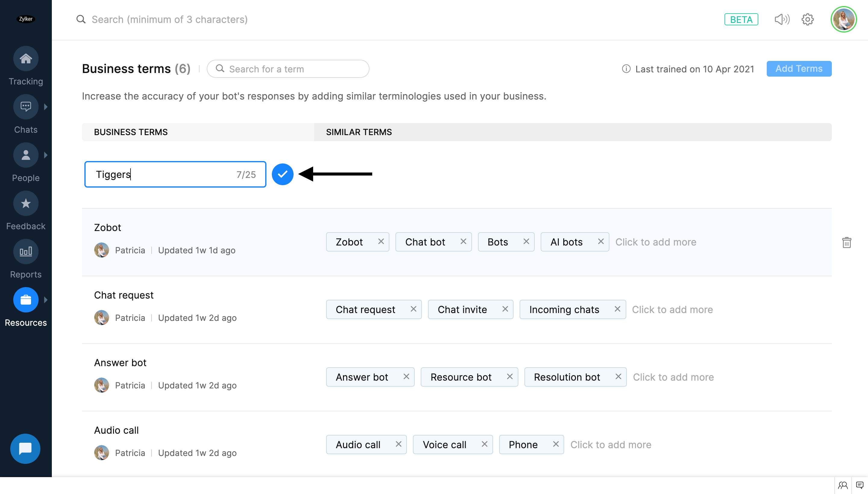Viewport: 868px width, 494px height.
Task: Remove the Incoming chats tag
Action: coord(617,309)
